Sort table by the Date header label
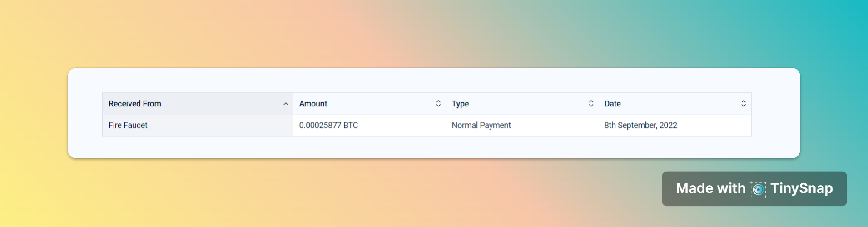This screenshot has height=227, width=868. [612, 104]
